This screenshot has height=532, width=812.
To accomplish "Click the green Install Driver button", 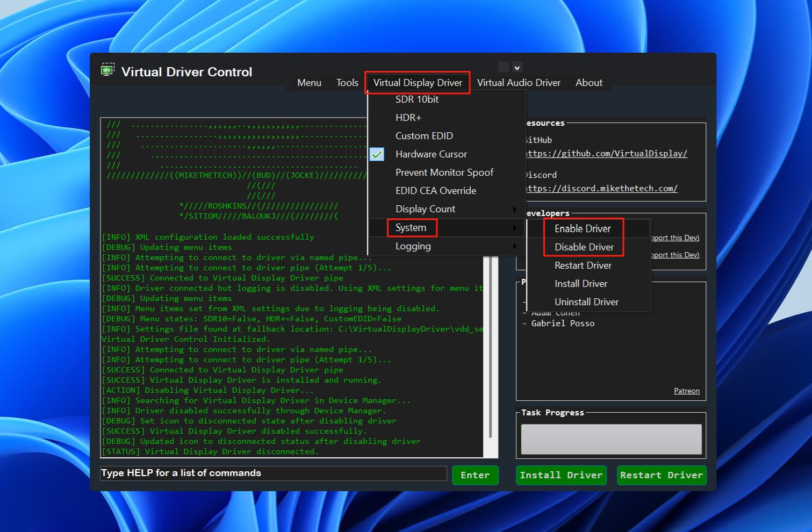I will tap(561, 475).
